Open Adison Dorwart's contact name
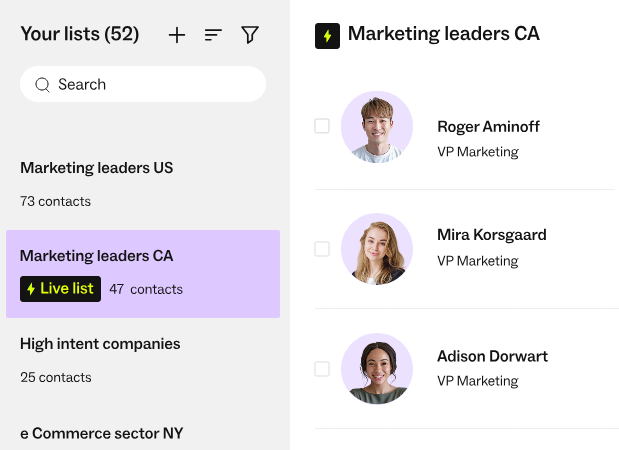 (x=492, y=356)
